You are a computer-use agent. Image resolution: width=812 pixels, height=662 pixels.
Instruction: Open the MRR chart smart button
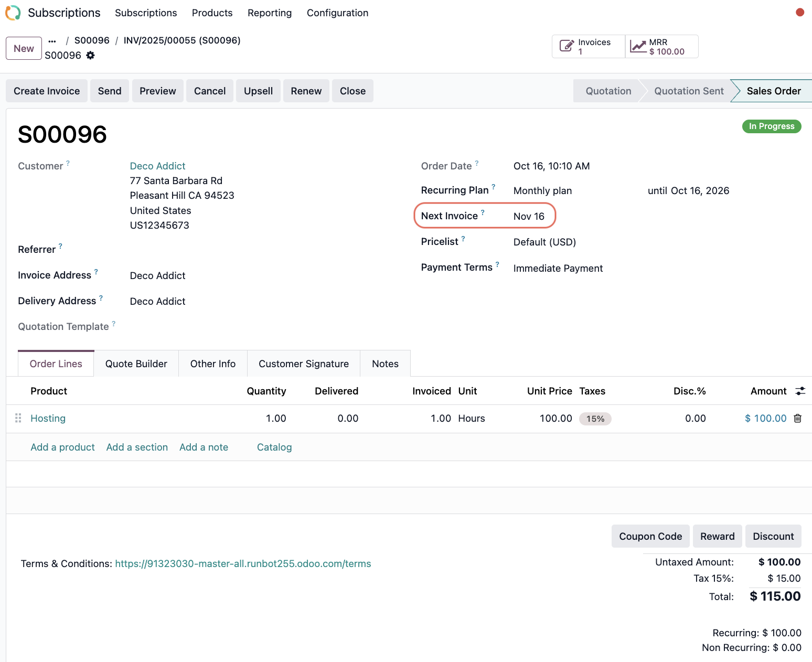(x=661, y=47)
